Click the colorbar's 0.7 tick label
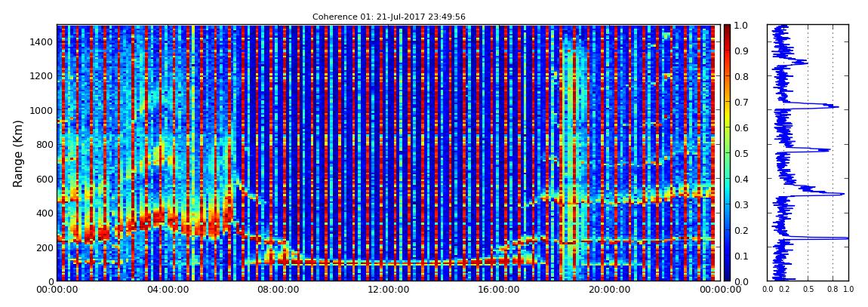This screenshot has height=307, width=868. [x=743, y=103]
